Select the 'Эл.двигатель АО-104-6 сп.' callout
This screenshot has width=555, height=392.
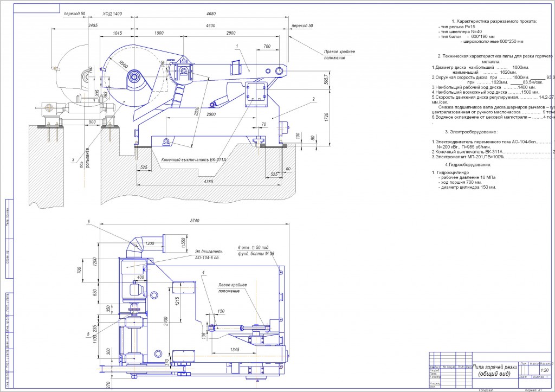(x=209, y=255)
